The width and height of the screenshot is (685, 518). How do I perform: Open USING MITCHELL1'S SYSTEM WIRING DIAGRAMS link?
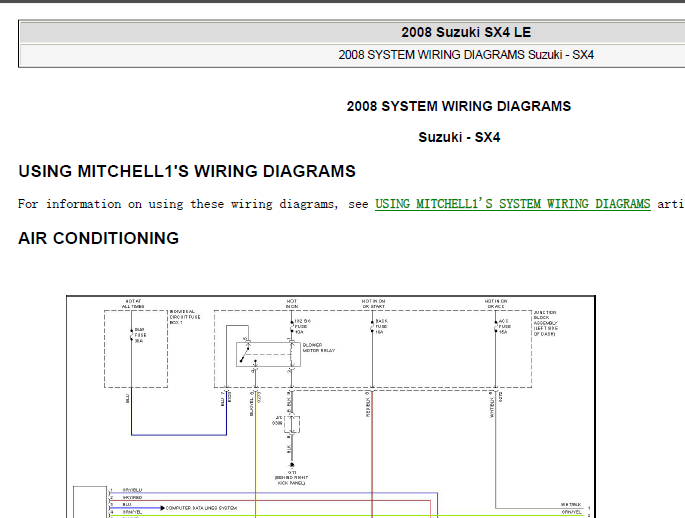[512, 204]
